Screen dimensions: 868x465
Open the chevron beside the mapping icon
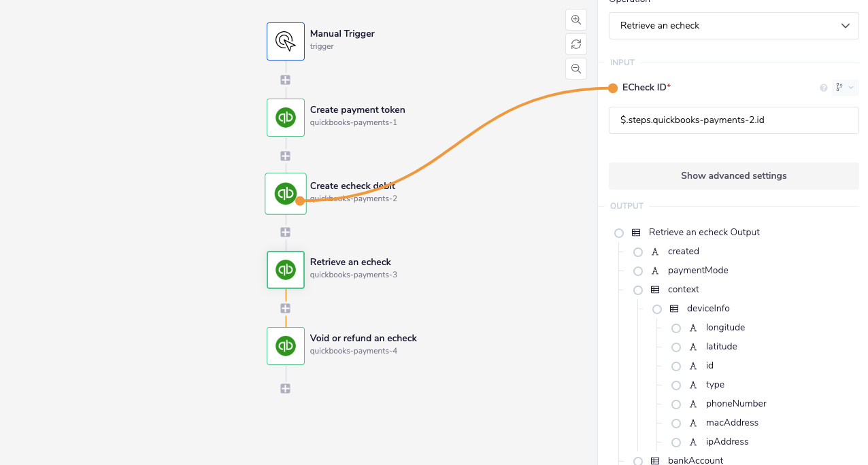pyautogui.click(x=852, y=88)
